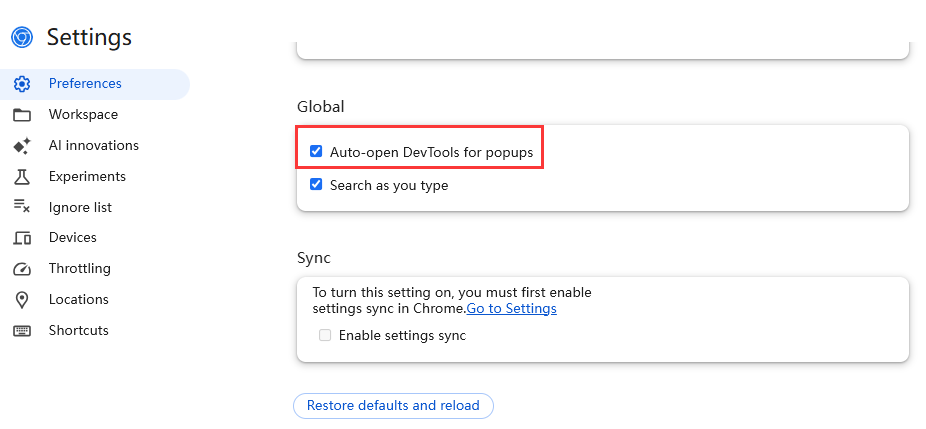Uncheck Auto-open DevTools for popups
Image resolution: width=926 pixels, height=429 pixels.
316,151
